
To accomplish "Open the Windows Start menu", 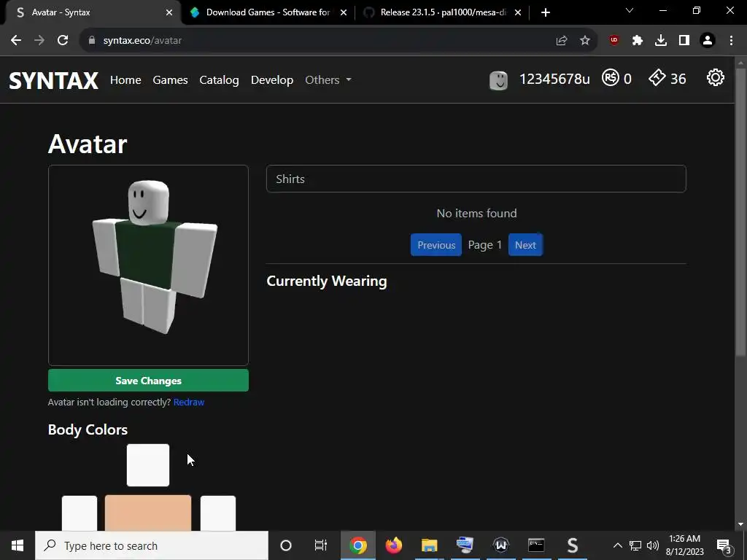I will [18, 545].
